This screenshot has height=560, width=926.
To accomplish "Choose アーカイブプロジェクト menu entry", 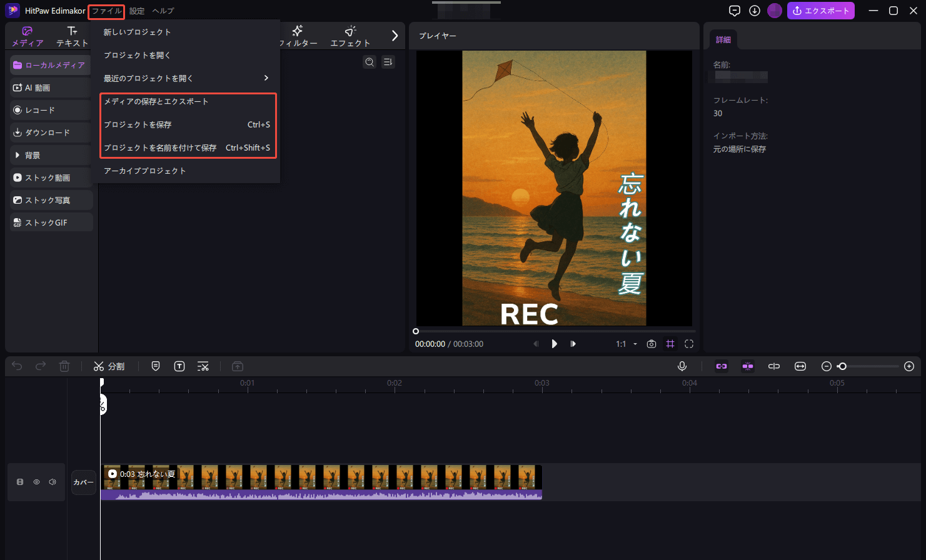I will coord(187,171).
